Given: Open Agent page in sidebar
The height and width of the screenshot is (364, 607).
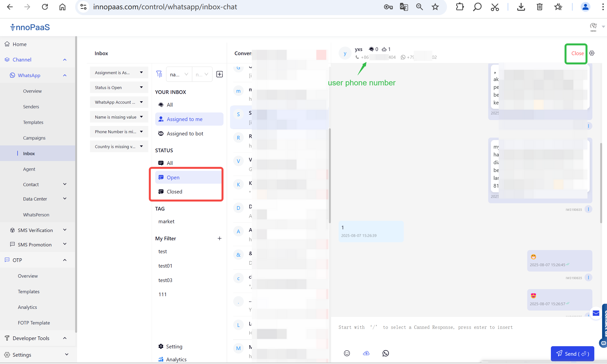Looking at the screenshot, I should [29, 169].
